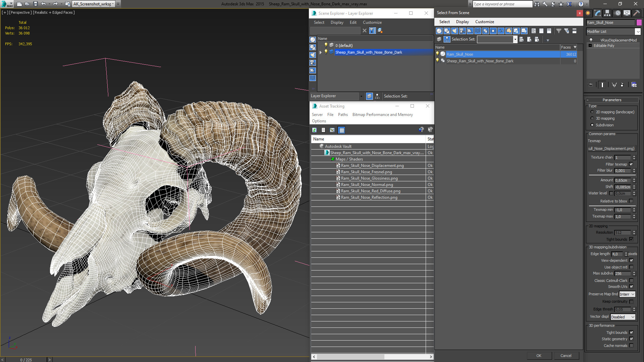
Task: Open the Vector displ Disabled dropdown
Action: 623,317
